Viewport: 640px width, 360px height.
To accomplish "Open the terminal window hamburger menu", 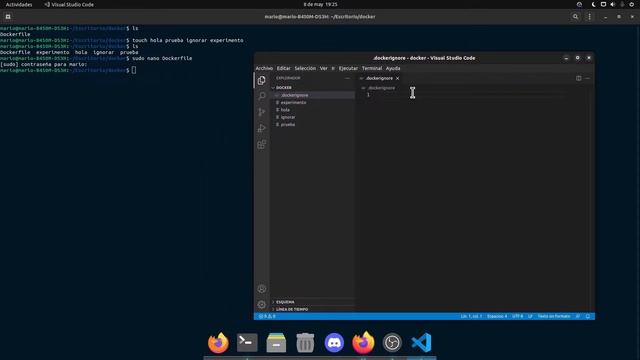I will pyautogui.click(x=589, y=17).
